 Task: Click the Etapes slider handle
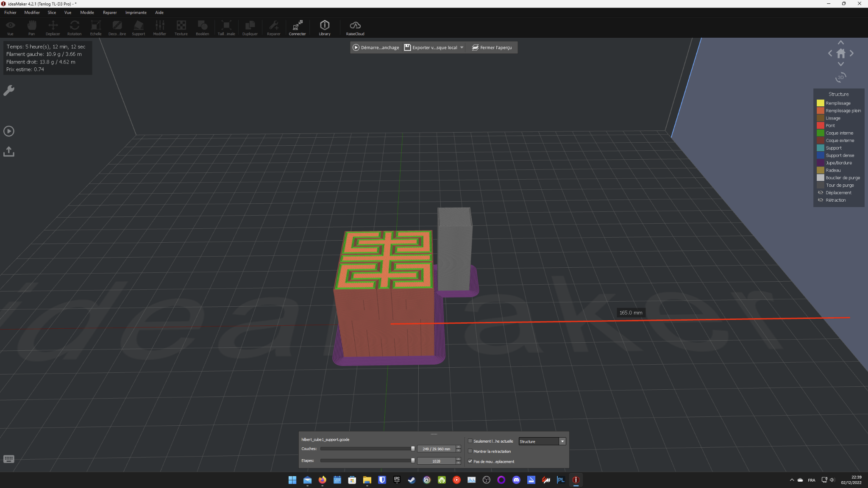click(413, 460)
